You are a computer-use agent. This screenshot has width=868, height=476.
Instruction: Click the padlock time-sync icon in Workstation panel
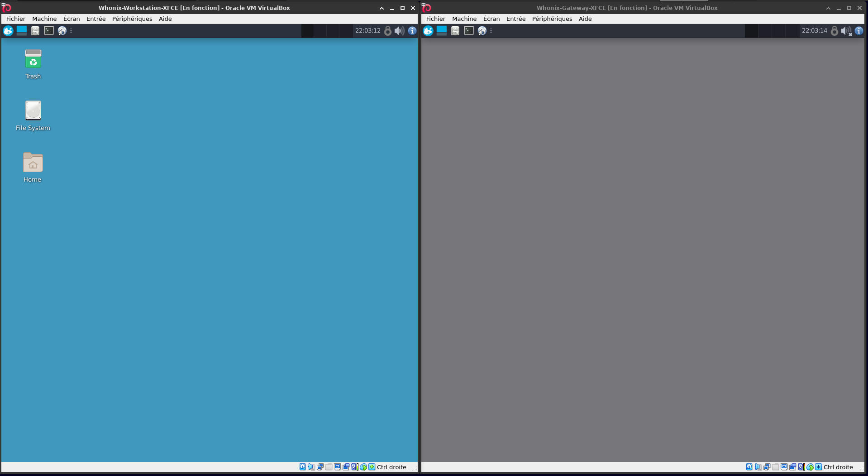(x=388, y=30)
